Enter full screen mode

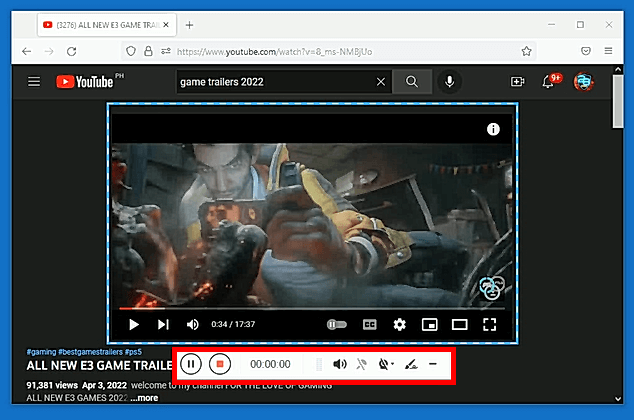tap(489, 325)
